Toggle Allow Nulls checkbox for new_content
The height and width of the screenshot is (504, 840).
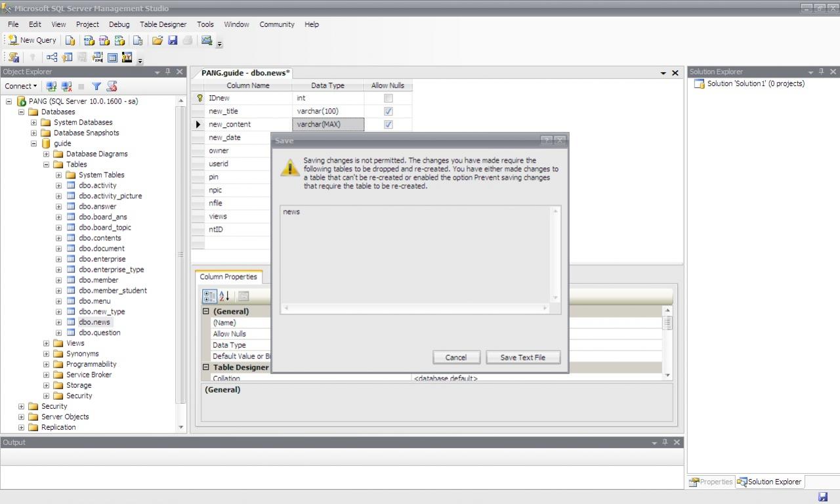coord(388,124)
